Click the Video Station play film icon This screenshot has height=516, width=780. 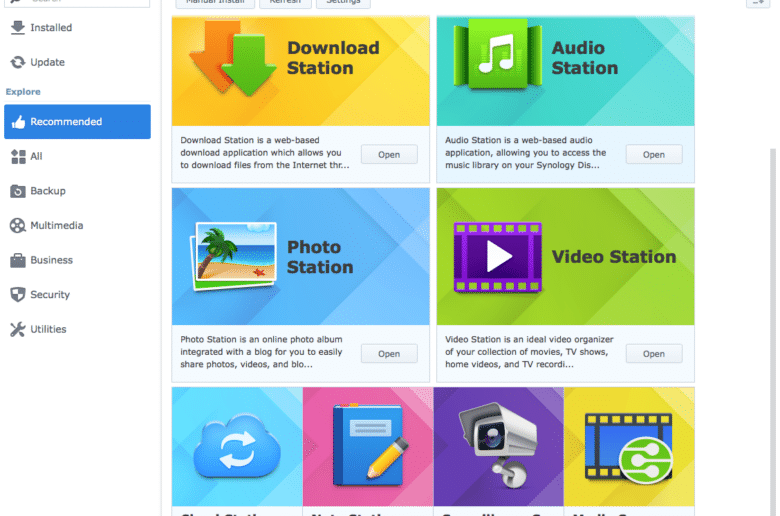(x=497, y=256)
